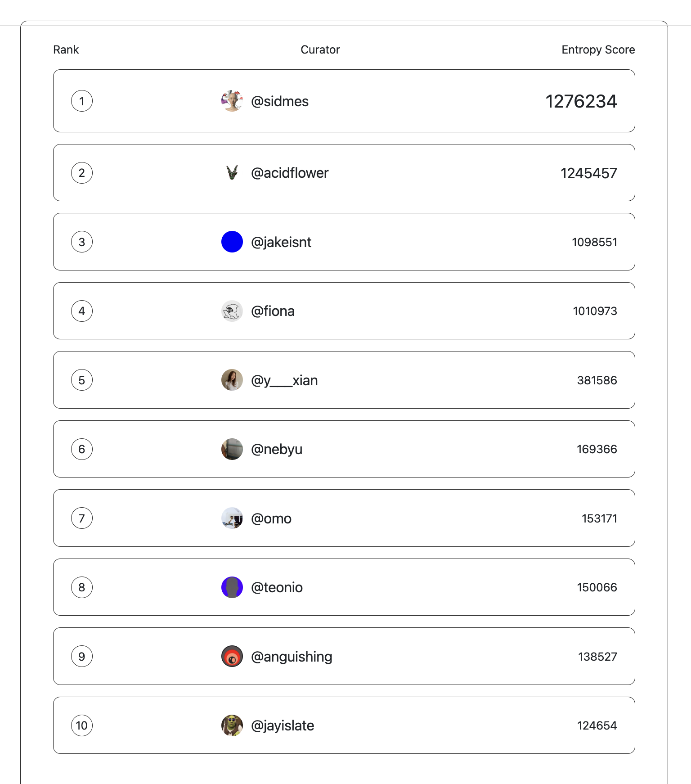Click the @omo avatar image
Image resolution: width=691 pixels, height=784 pixels.
pyautogui.click(x=232, y=518)
